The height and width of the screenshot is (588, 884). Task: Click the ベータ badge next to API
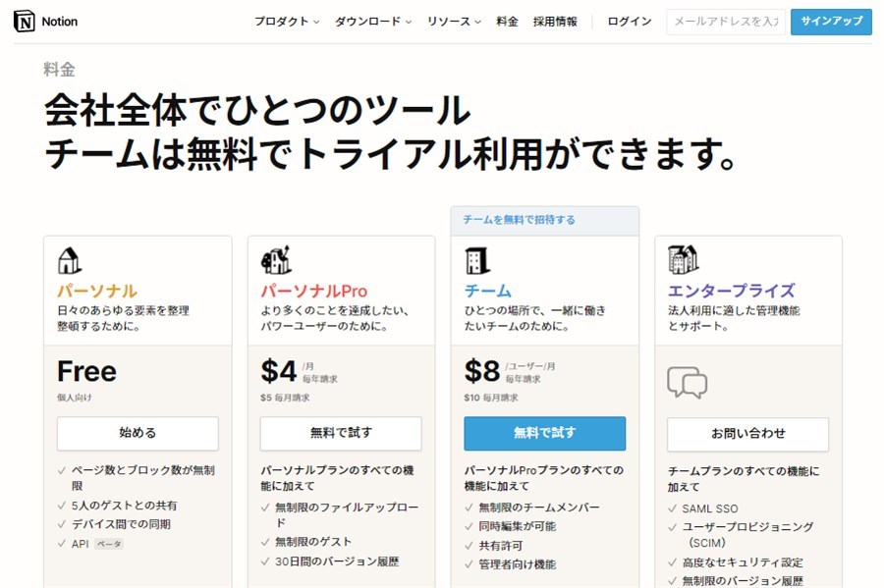[x=109, y=544]
